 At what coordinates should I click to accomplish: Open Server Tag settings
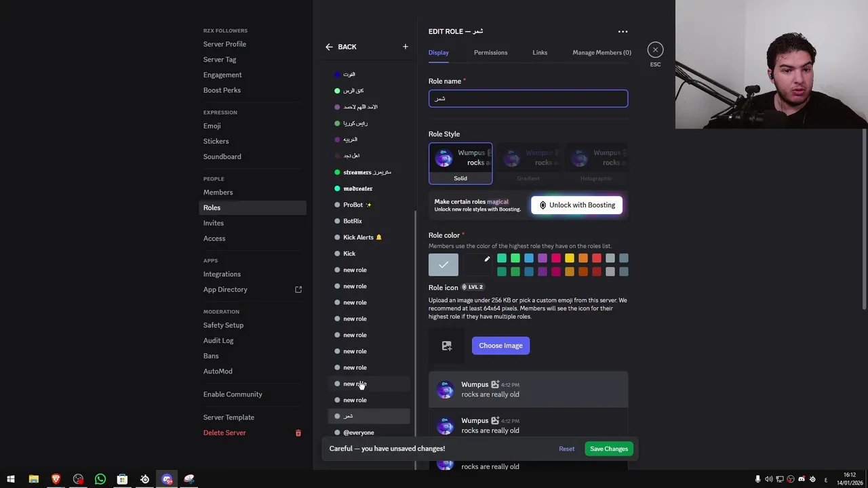[x=252, y=60]
